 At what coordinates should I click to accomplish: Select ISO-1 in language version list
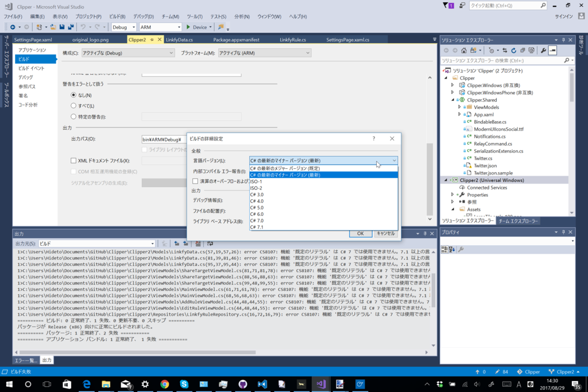(323, 181)
